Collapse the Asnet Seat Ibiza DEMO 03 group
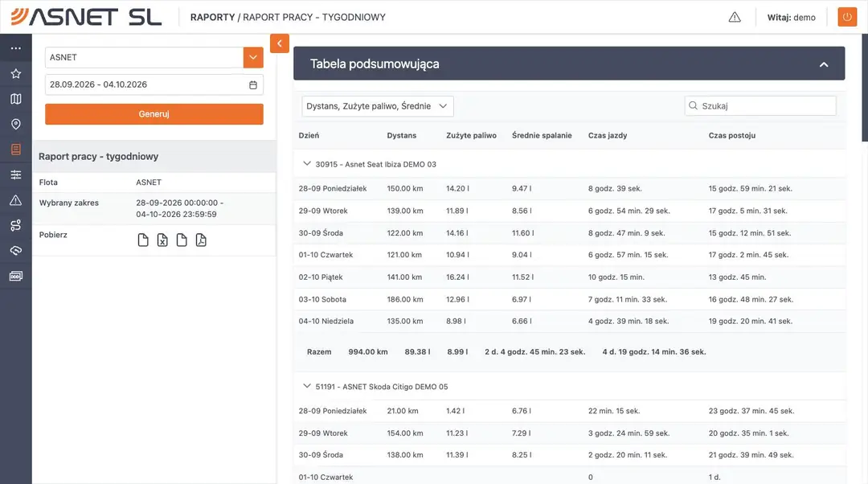 pyautogui.click(x=307, y=164)
